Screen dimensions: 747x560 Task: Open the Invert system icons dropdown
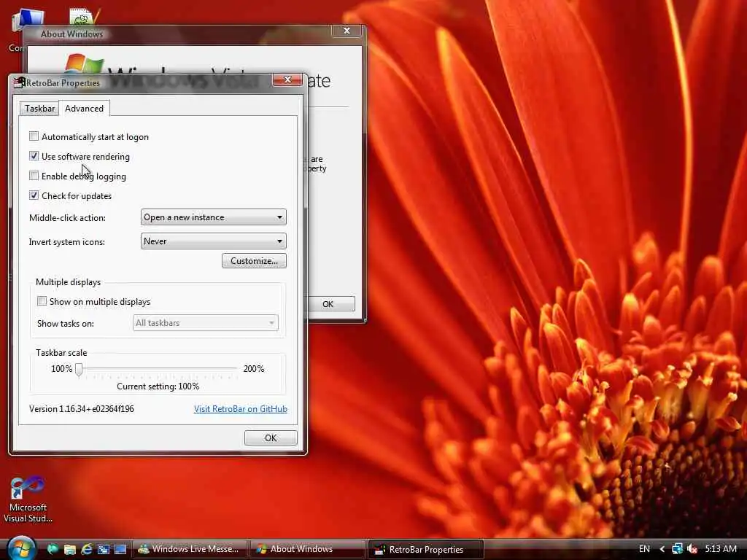click(214, 241)
